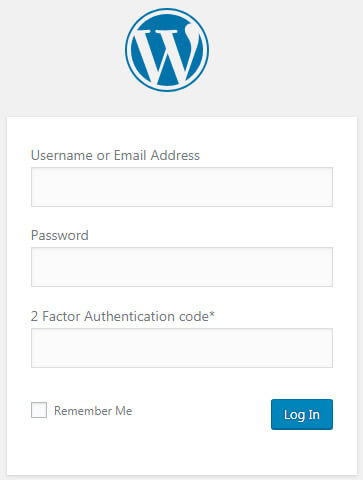Open WordPress.org via the blue W emblem
Image resolution: width=363 pixels, height=480 pixels.
pos(167,50)
